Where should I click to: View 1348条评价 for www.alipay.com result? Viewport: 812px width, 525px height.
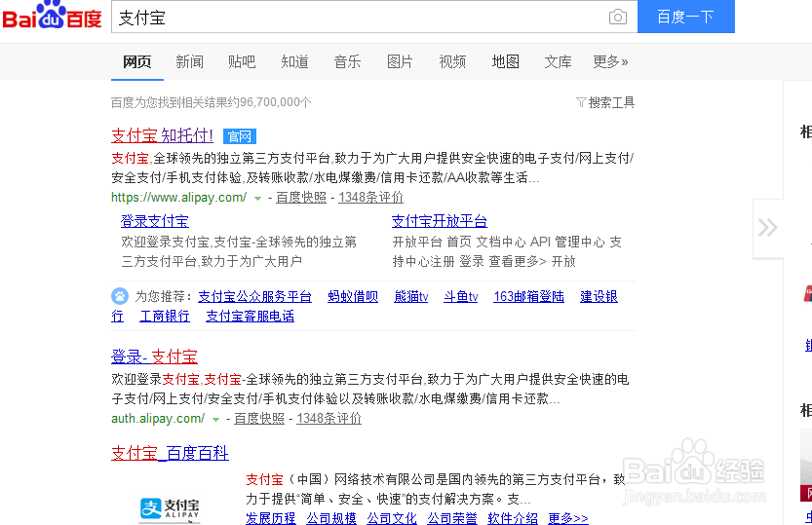pyautogui.click(x=370, y=197)
